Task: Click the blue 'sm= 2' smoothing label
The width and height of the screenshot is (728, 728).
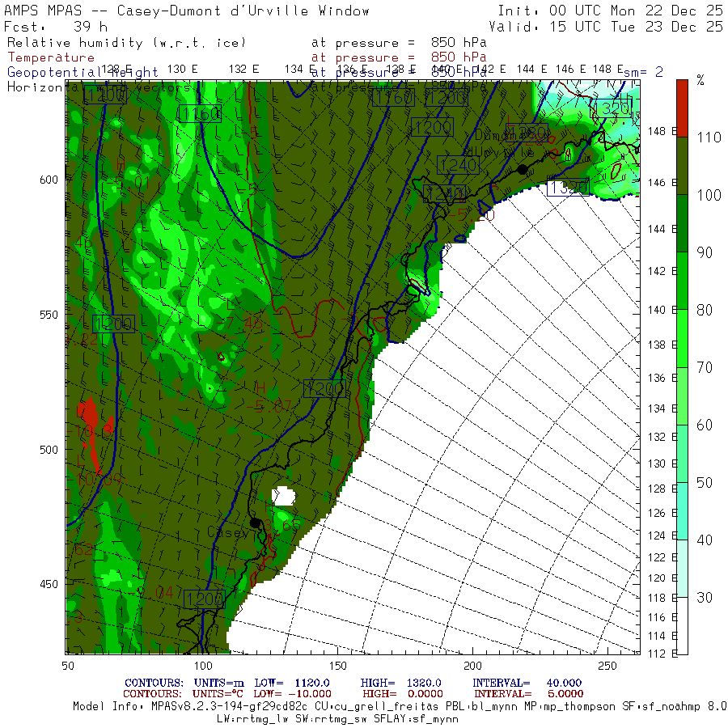Action: point(643,72)
